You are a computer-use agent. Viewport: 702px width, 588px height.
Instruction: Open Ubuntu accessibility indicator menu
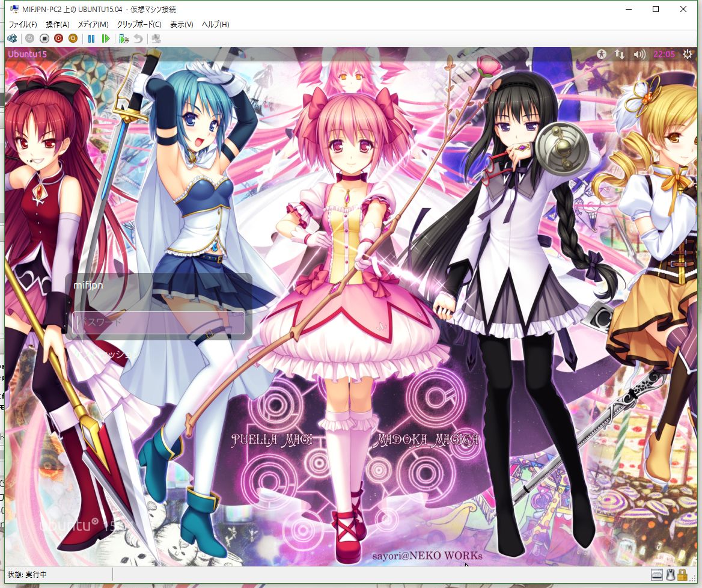pos(601,54)
